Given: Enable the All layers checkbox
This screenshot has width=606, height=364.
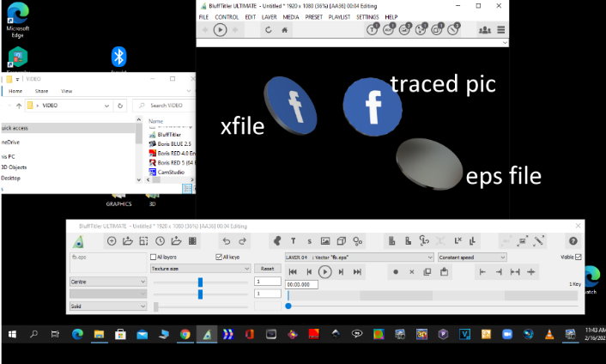Looking at the screenshot, I should pos(153,257).
